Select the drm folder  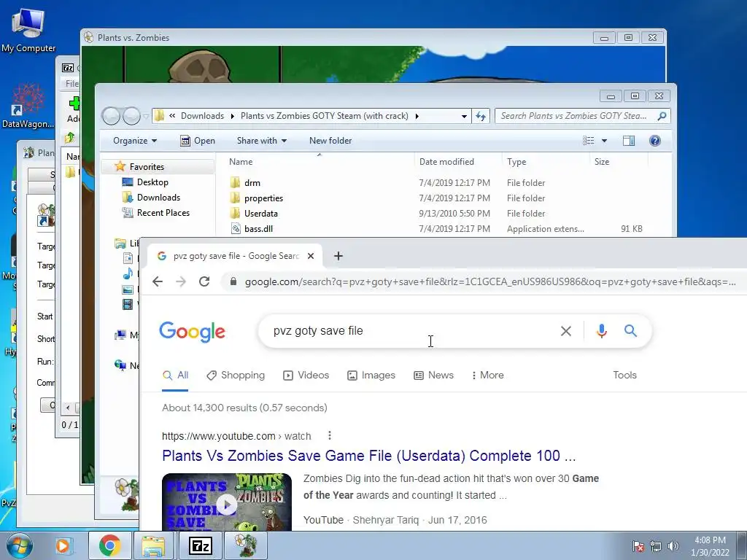click(x=252, y=183)
